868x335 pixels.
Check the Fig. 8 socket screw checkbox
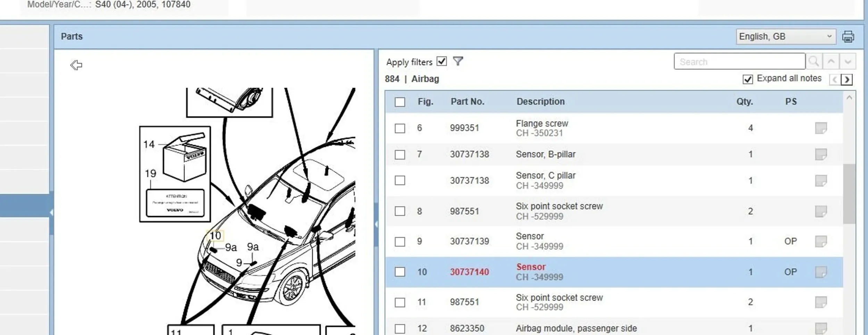400,211
